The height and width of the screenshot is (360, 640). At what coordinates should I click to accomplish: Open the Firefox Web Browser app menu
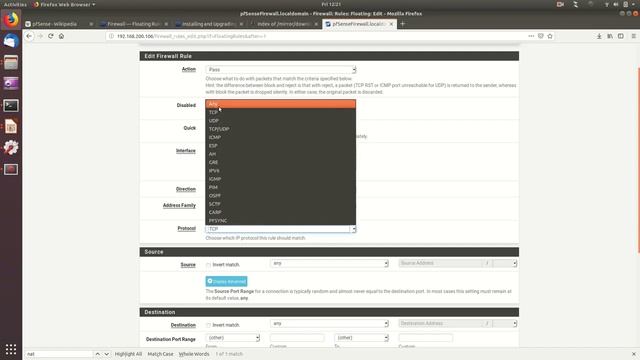[64, 4]
